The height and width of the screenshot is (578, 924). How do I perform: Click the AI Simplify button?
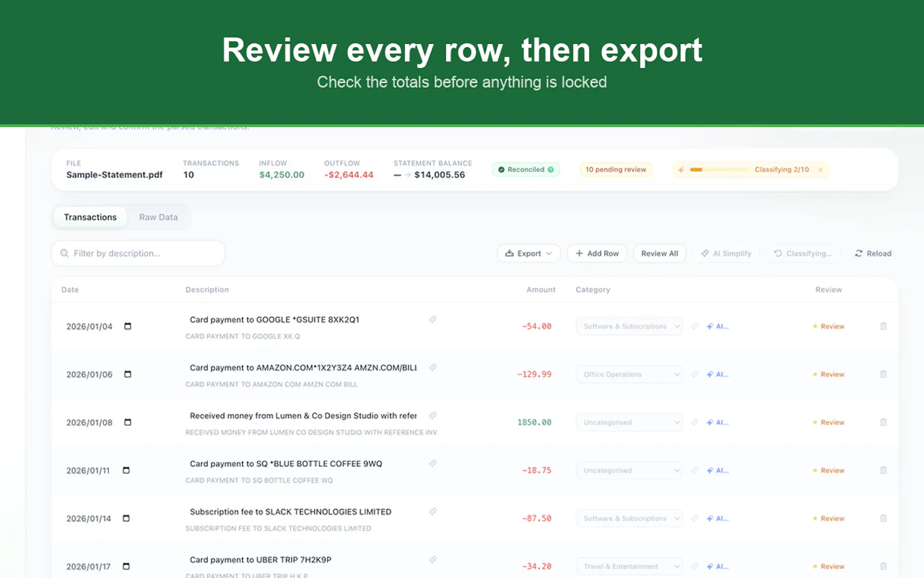pos(726,254)
